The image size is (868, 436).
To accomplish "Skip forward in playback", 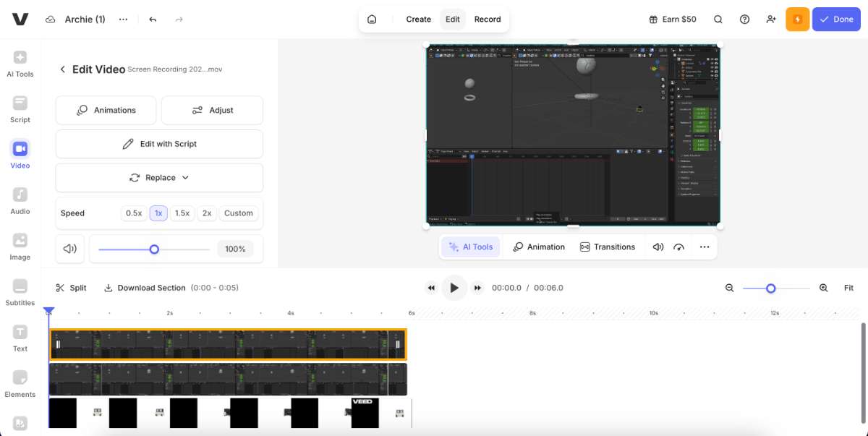I will (x=477, y=288).
